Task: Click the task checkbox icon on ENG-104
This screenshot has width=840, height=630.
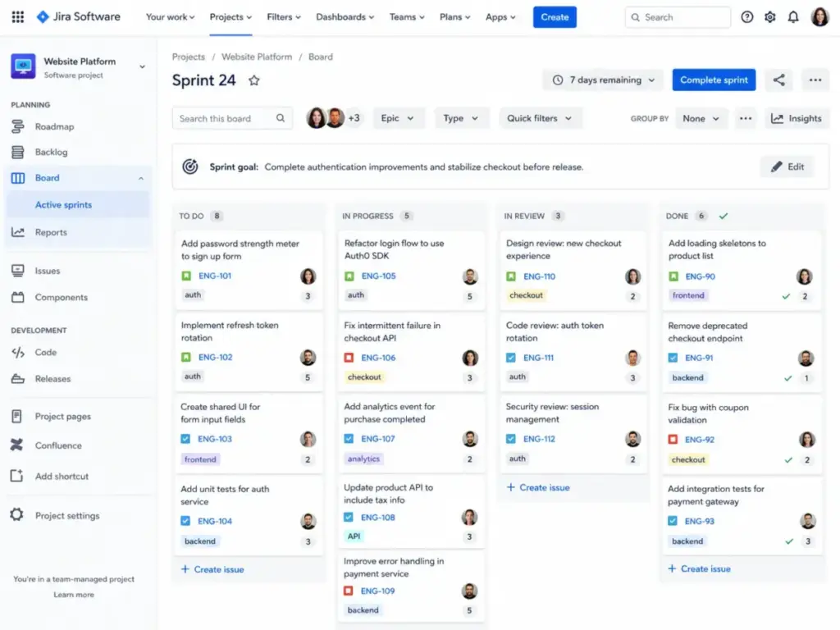Action: (x=185, y=521)
